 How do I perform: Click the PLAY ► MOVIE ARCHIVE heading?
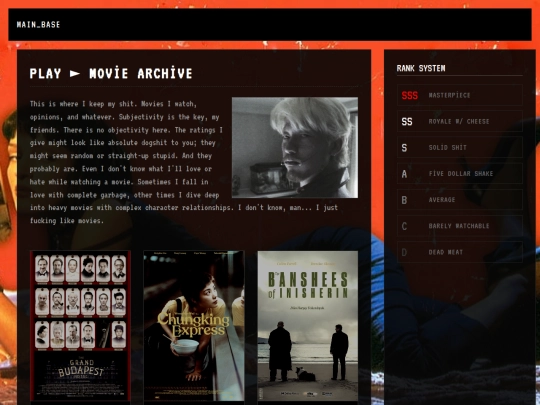(x=111, y=73)
